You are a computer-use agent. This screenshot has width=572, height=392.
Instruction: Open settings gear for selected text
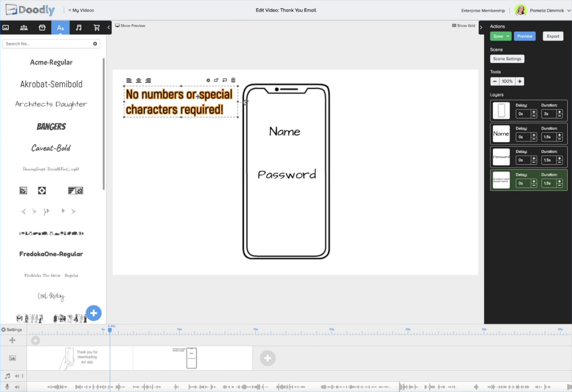[208, 80]
